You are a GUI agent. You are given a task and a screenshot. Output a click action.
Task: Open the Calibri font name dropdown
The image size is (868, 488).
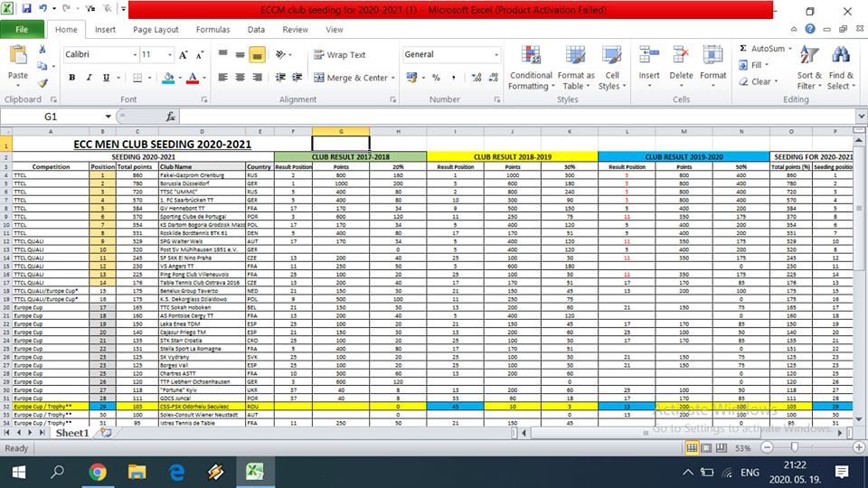tap(135, 55)
